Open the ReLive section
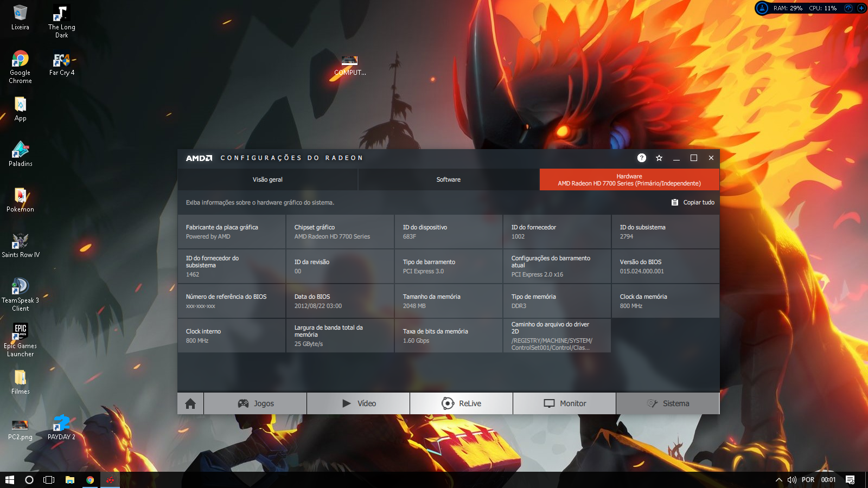Viewport: 868px width, 488px height. point(462,403)
